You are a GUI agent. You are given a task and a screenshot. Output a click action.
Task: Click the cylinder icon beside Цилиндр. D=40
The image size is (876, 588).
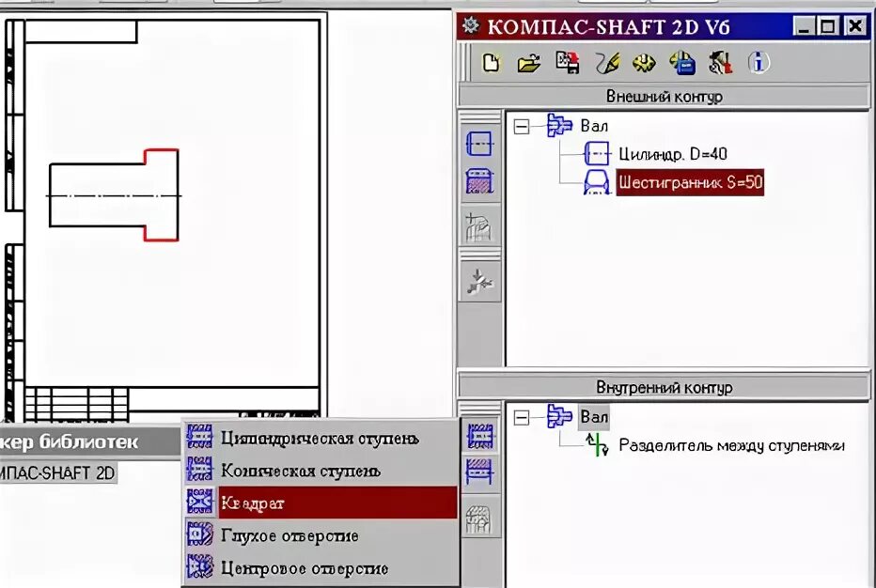point(596,153)
